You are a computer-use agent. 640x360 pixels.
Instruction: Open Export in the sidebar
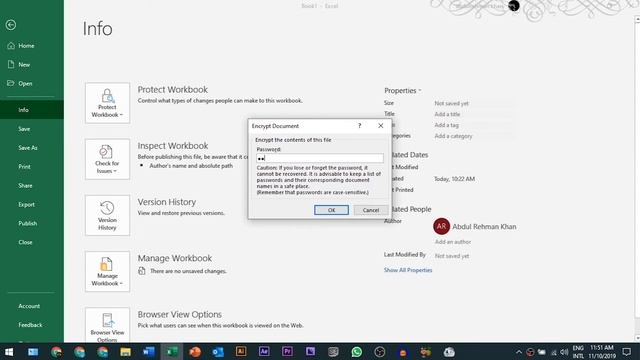(27, 204)
